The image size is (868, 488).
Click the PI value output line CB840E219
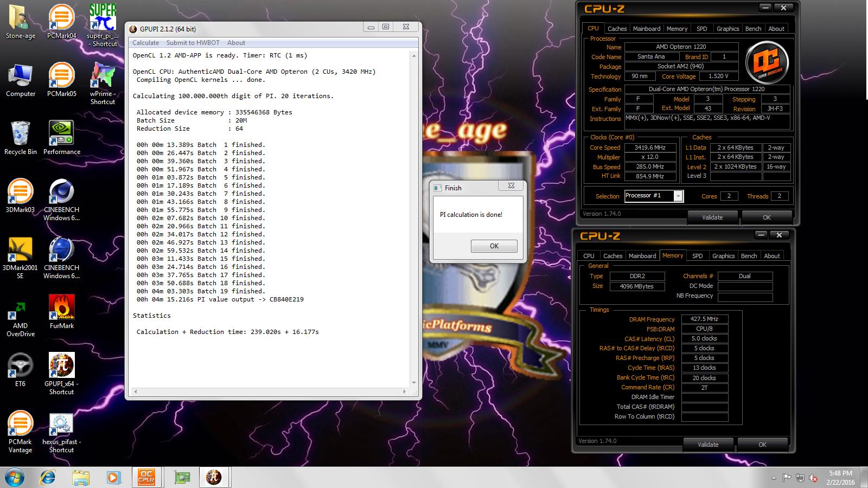[x=220, y=299]
